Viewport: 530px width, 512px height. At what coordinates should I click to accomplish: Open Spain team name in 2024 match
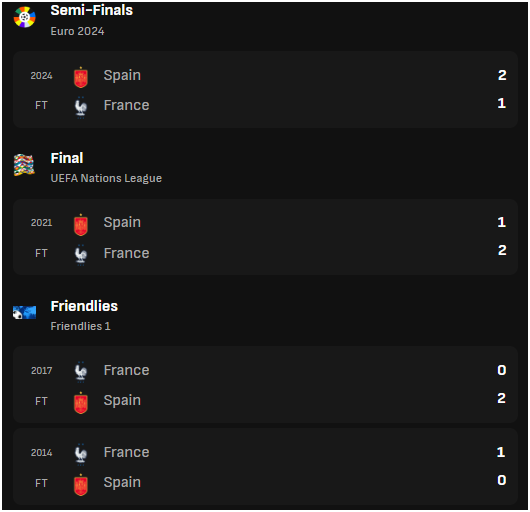122,75
